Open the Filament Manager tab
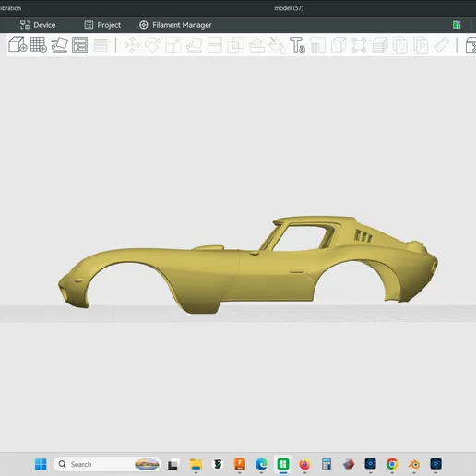This screenshot has height=476, width=476. pos(175,25)
